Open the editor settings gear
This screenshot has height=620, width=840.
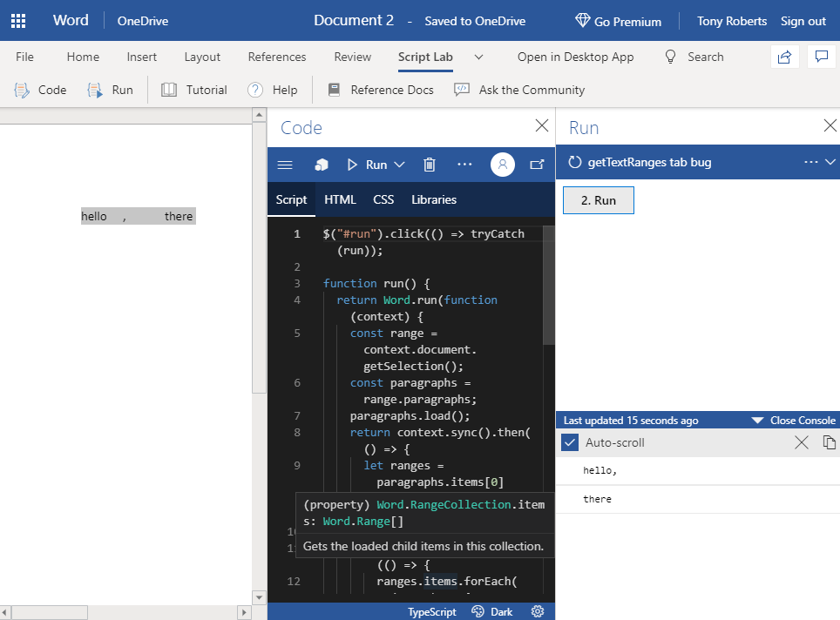point(538,611)
